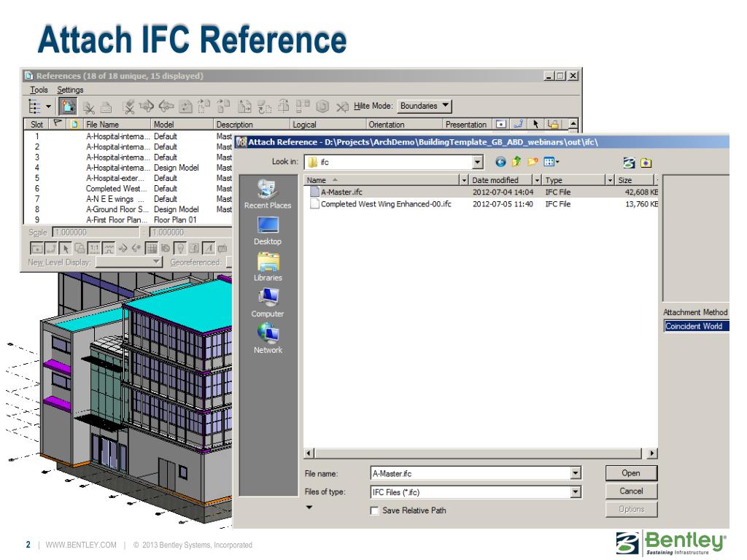Open the Type column filter arrow
The image size is (747, 560).
point(610,181)
